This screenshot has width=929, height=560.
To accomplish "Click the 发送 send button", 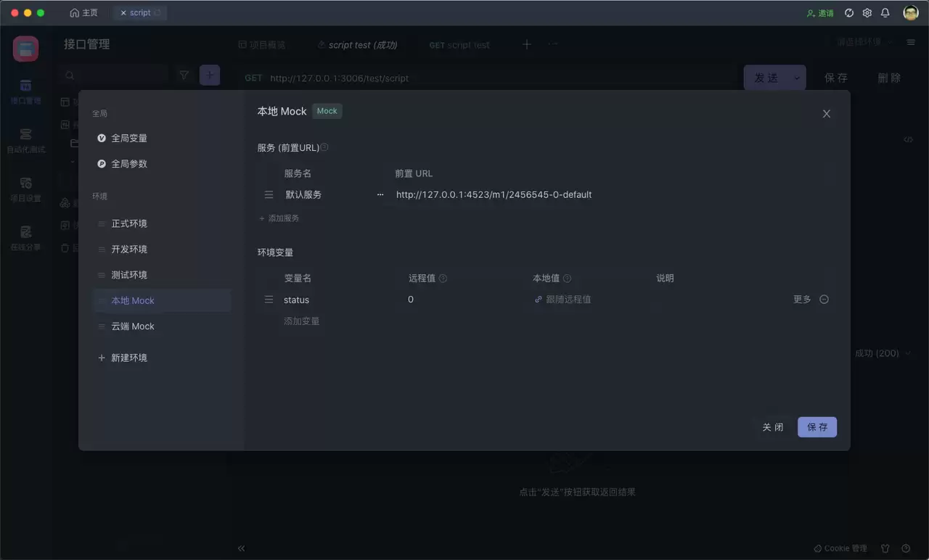I will pyautogui.click(x=766, y=78).
